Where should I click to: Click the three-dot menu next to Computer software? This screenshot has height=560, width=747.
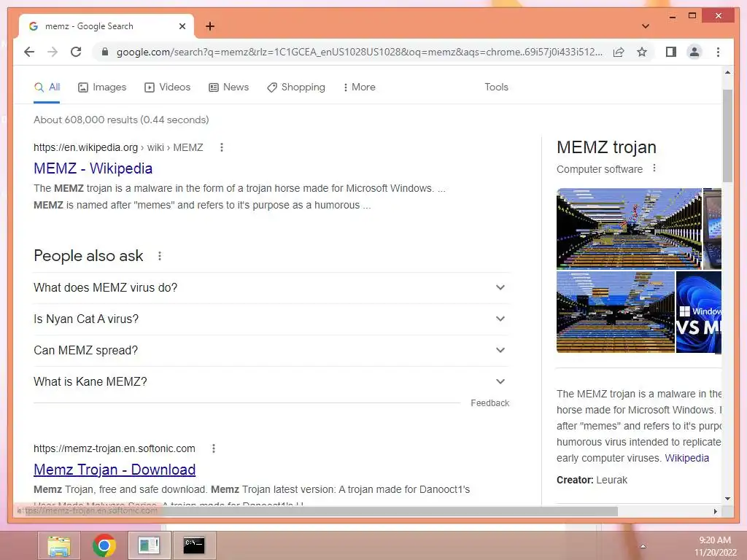(654, 168)
